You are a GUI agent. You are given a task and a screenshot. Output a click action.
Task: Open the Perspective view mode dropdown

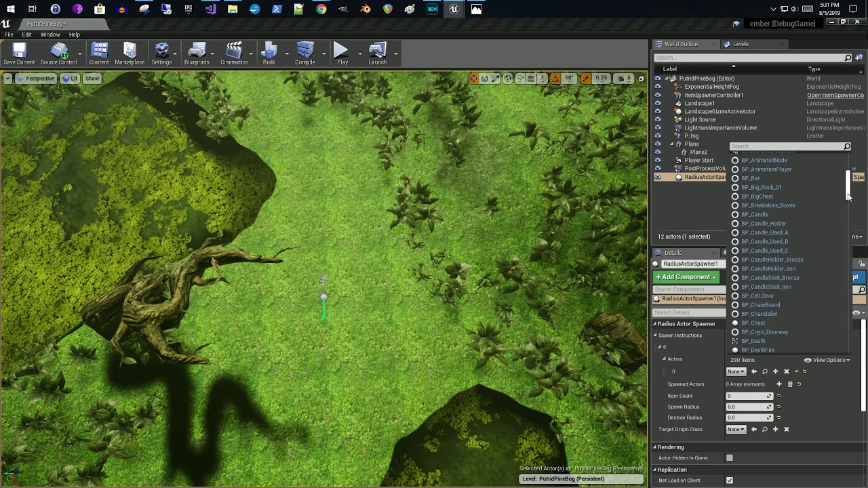point(35,79)
